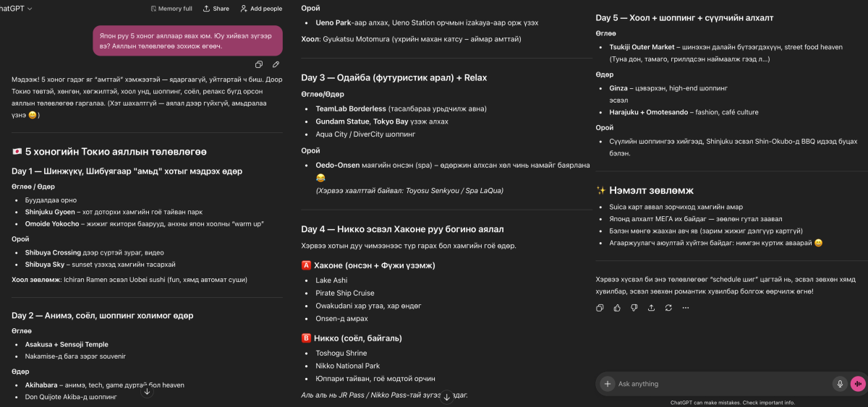This screenshot has height=407, width=868.
Task: Start dictation with the microphone icon
Action: coord(839,384)
